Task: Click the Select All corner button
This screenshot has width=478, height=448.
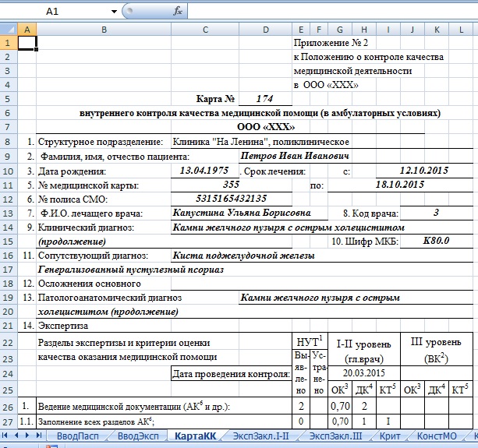Action: click(9, 30)
